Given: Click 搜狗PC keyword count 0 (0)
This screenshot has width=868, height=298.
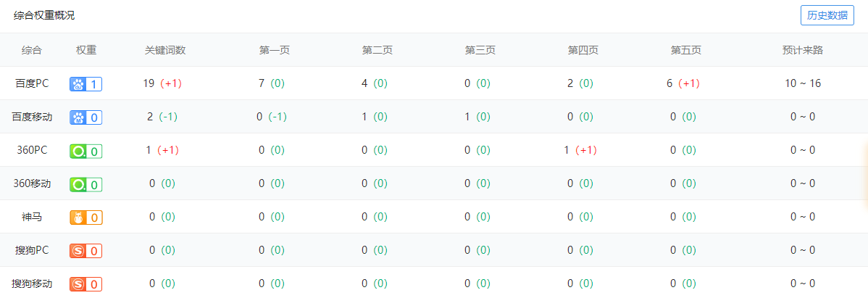Looking at the screenshot, I should [x=162, y=250].
